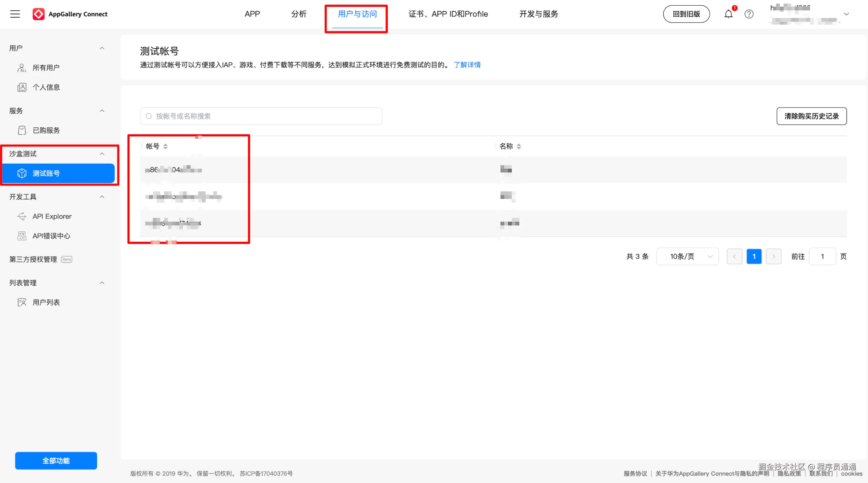Click the 清除购买历史记录 button
868x483 pixels.
tap(811, 116)
